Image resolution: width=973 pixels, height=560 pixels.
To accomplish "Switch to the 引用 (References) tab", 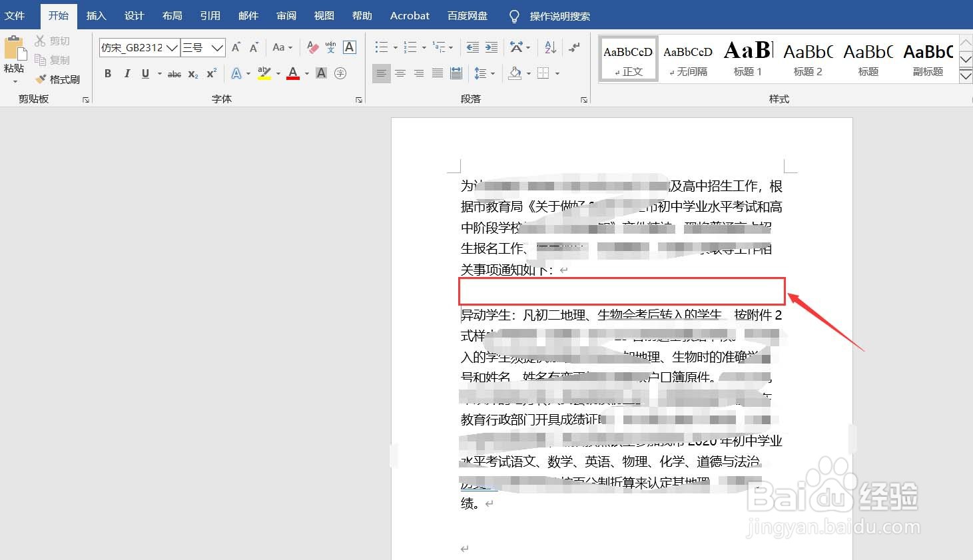I will (210, 15).
